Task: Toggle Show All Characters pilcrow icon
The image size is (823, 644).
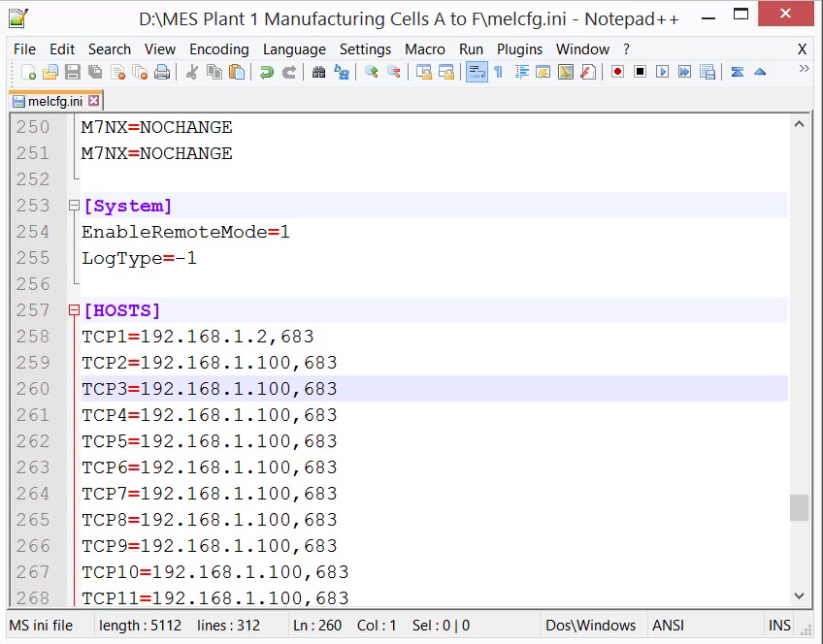Action: tap(499, 72)
